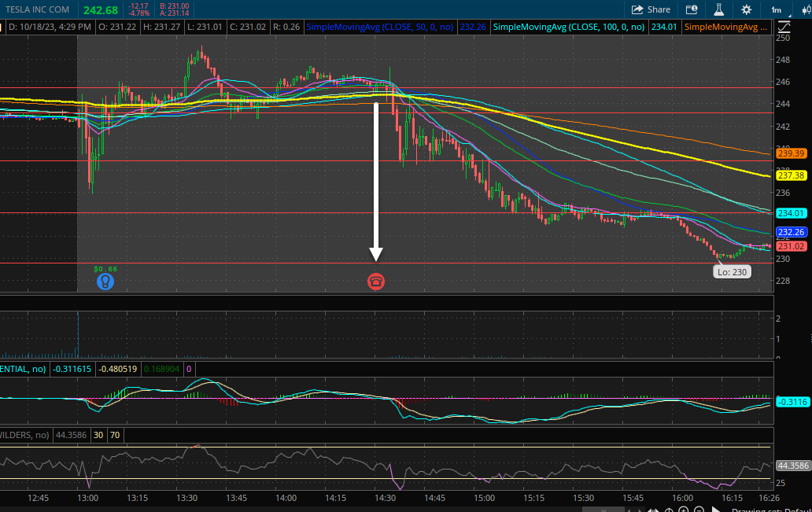
Task: Click the 15:15 time axis label
Action: [533, 498]
